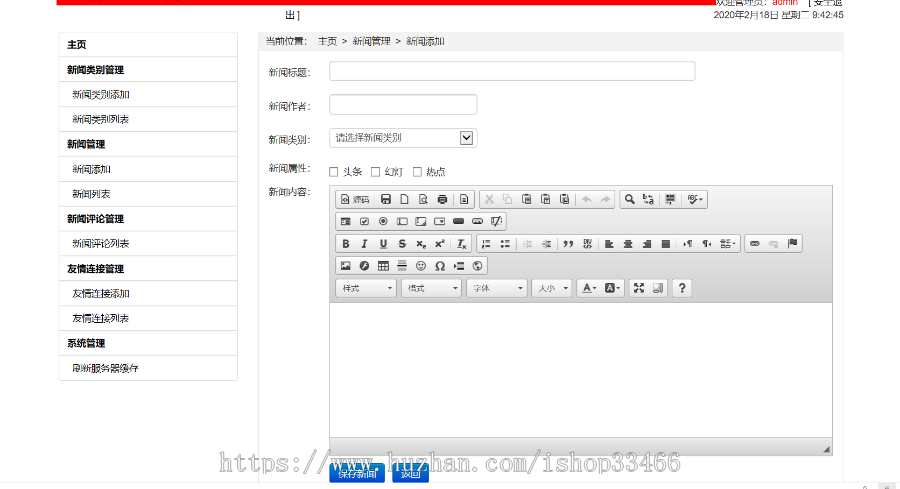Open the Templates icon in editor toolbar
Image resolution: width=900 pixels, height=489 pixels.
pos(464,199)
